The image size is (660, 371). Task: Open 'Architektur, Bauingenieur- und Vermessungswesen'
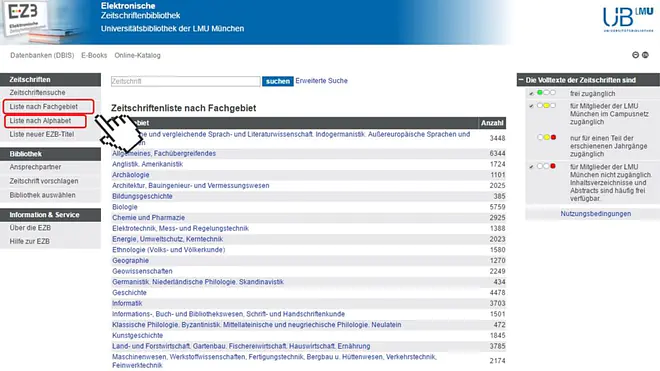[x=191, y=186]
